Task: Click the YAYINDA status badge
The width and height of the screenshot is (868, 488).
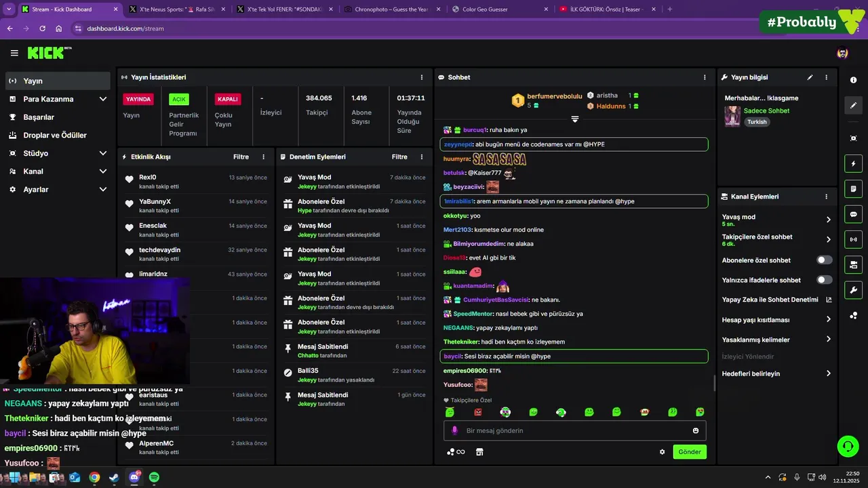Action: (x=138, y=99)
